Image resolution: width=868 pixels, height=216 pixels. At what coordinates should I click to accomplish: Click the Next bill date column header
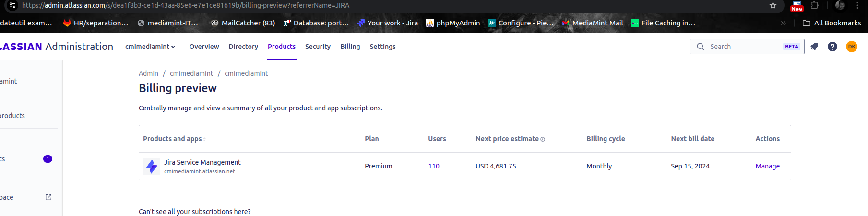(692, 139)
